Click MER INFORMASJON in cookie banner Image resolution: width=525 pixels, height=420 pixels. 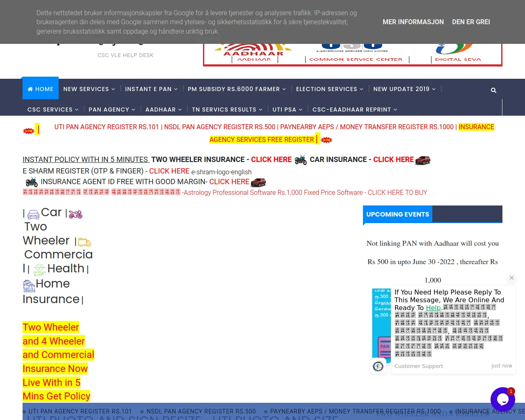pyautogui.click(x=413, y=22)
